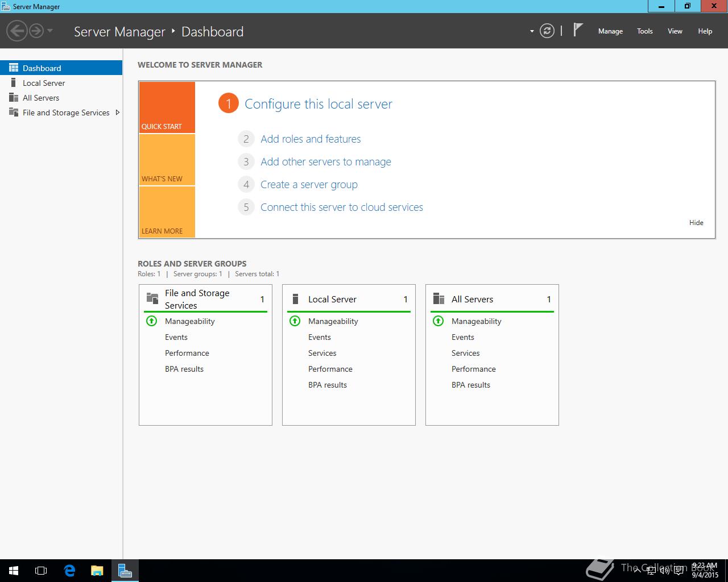The width and height of the screenshot is (728, 582).
Task: Click the forward navigation arrow
Action: pos(36,31)
